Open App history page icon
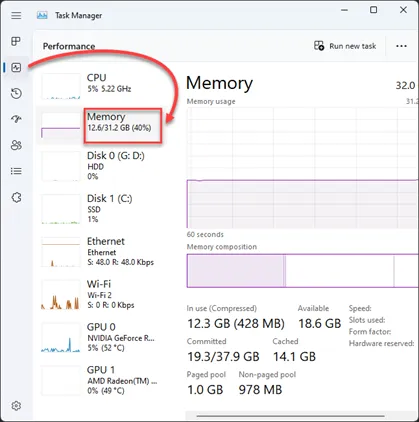The height and width of the screenshot is (422, 419). [x=16, y=93]
